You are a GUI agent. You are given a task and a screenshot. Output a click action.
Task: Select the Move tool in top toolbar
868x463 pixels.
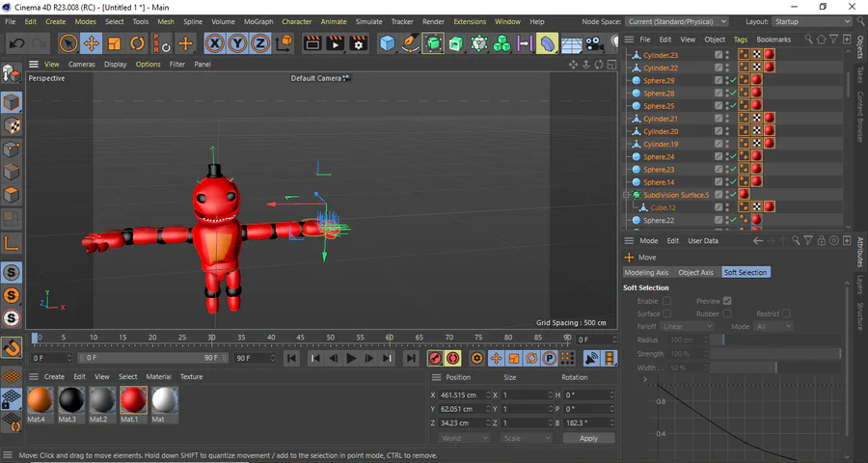[x=91, y=43]
